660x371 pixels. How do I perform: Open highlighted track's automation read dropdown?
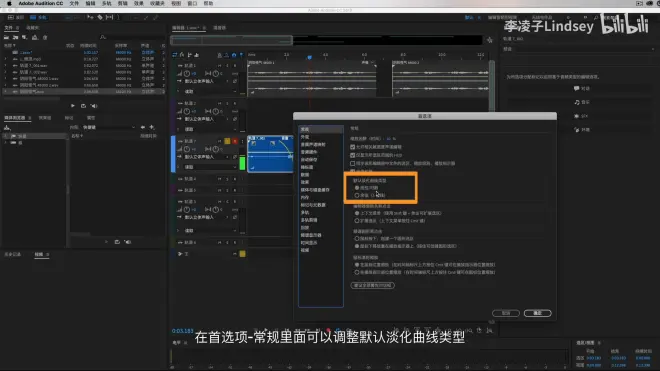210,167
